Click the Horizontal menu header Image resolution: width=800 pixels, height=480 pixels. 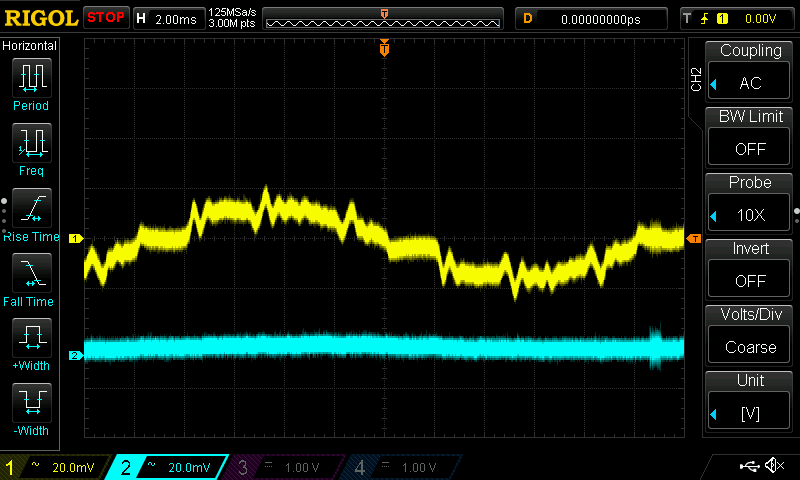pos(30,45)
